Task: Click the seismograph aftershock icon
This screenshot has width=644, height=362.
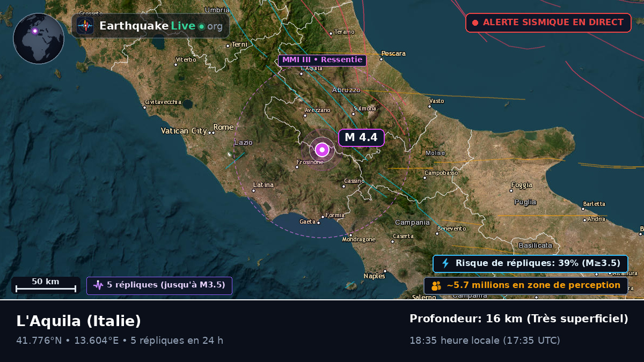Action: (x=98, y=285)
